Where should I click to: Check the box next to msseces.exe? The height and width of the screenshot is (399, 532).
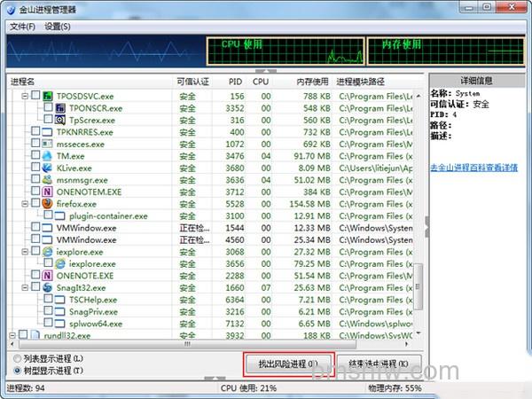tap(35, 143)
